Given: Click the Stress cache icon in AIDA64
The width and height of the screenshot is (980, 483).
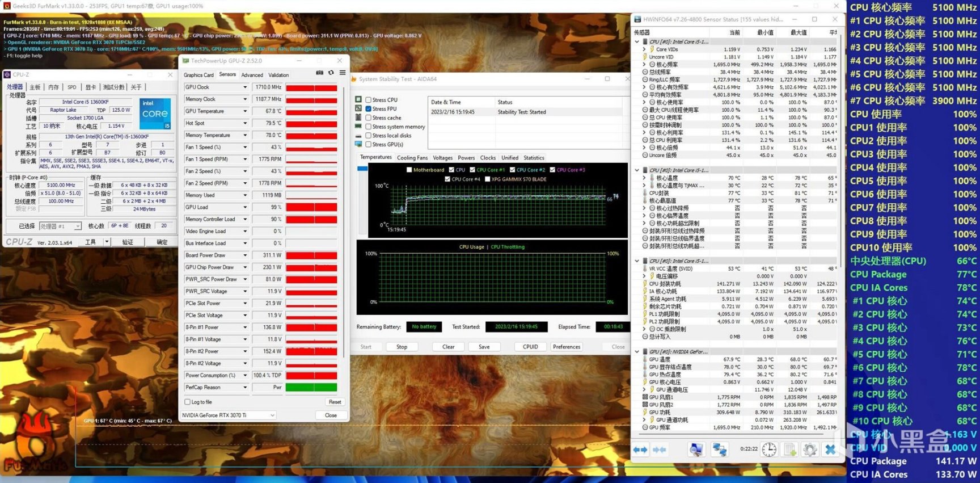Looking at the screenshot, I should click(x=358, y=117).
